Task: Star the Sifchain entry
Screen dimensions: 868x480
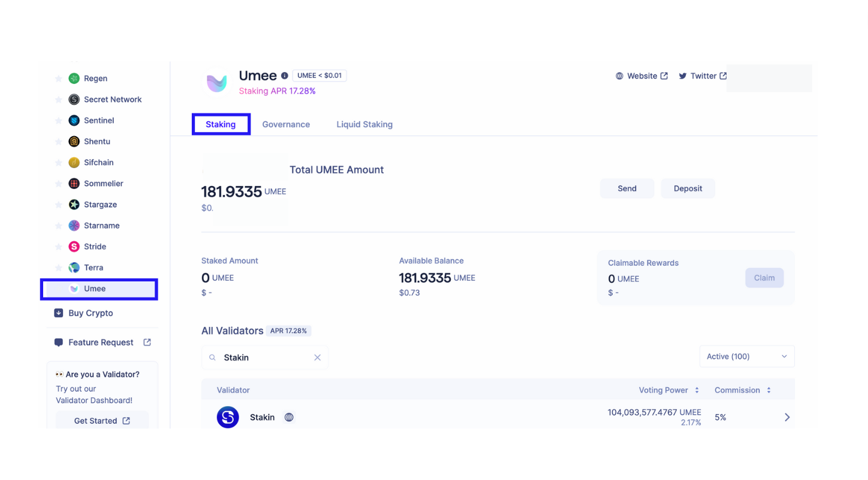Action: (59, 163)
